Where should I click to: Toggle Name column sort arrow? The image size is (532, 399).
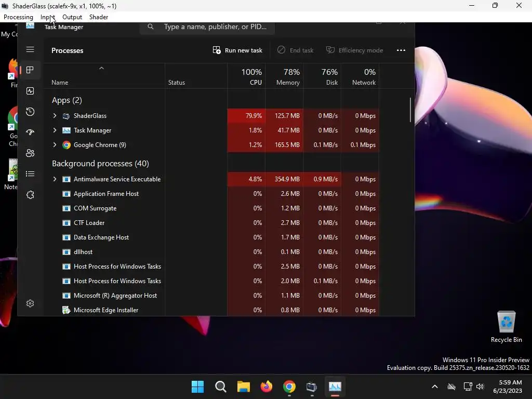coord(101,68)
